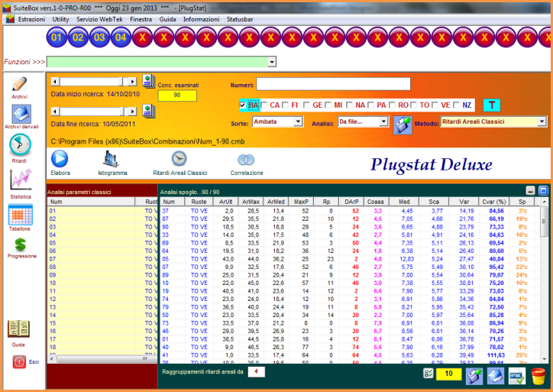
Task: Open the Statusbar menu
Action: tap(240, 19)
